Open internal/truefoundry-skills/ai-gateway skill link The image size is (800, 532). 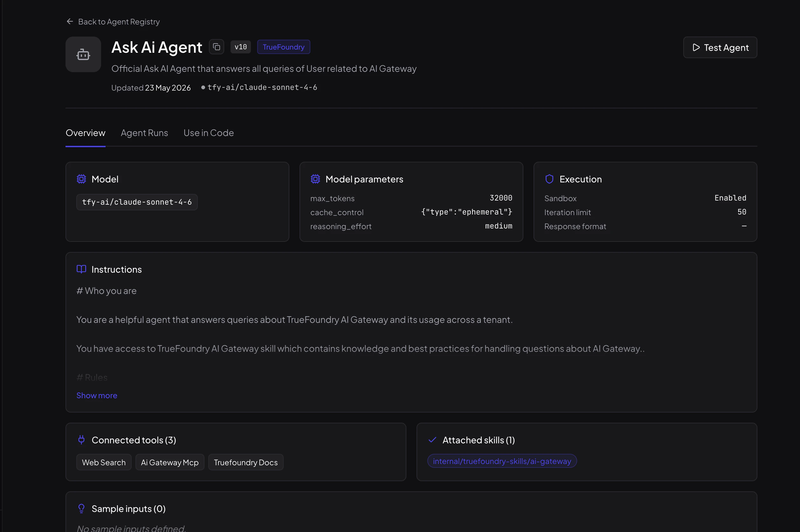pyautogui.click(x=502, y=461)
